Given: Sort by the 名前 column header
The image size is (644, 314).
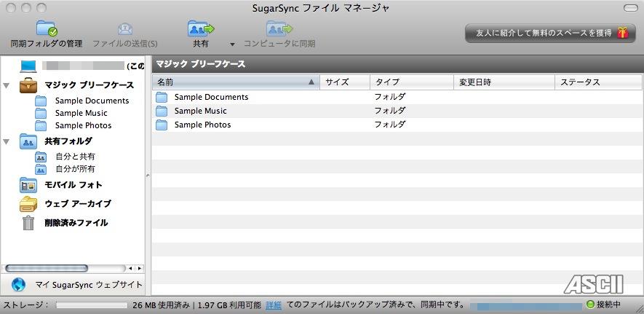Looking at the screenshot, I should (x=236, y=82).
